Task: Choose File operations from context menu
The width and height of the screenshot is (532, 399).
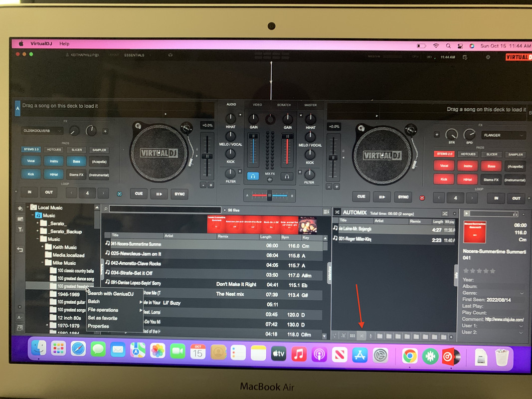Action: [x=103, y=310]
